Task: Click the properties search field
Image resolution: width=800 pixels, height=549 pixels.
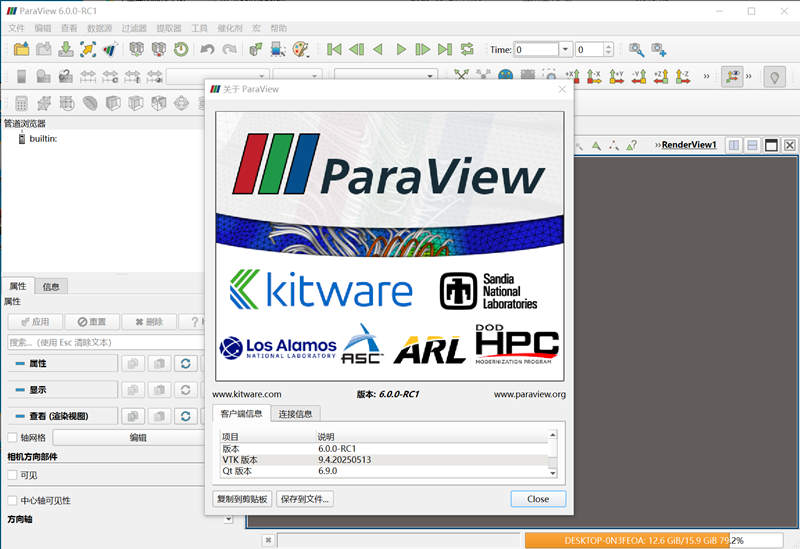Action: (107, 342)
